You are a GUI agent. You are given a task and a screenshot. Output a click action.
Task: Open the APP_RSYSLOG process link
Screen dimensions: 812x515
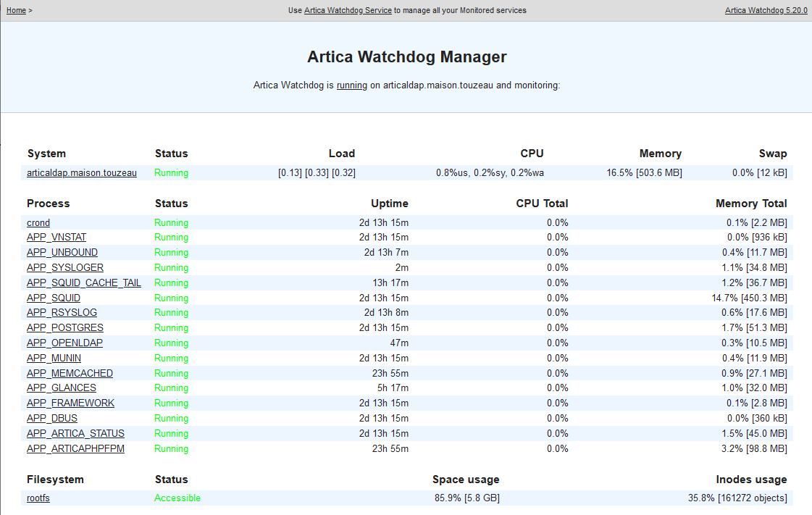point(62,313)
